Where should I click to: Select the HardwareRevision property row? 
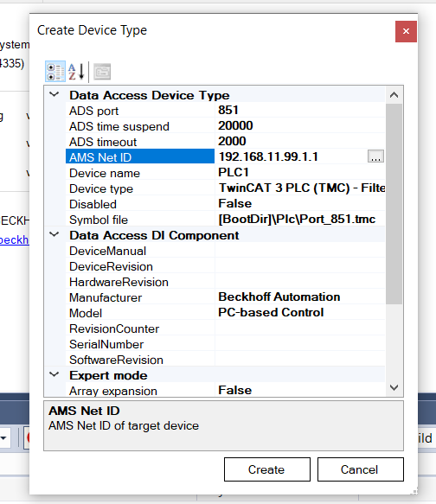[225, 282]
